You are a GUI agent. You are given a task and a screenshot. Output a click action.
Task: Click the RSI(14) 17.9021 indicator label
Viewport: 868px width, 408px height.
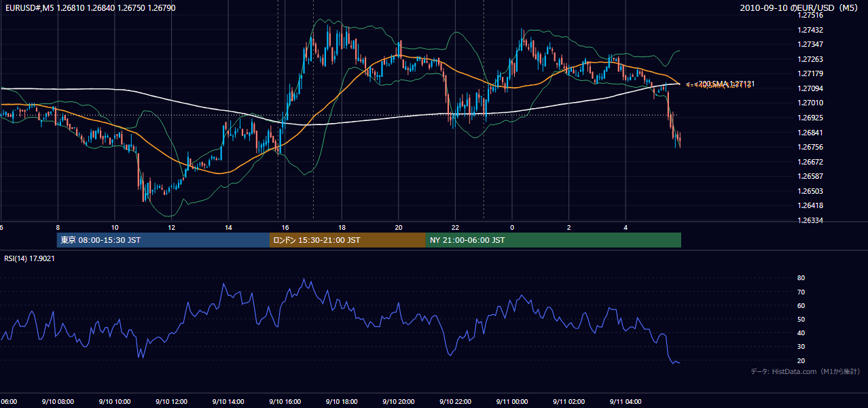point(29,258)
